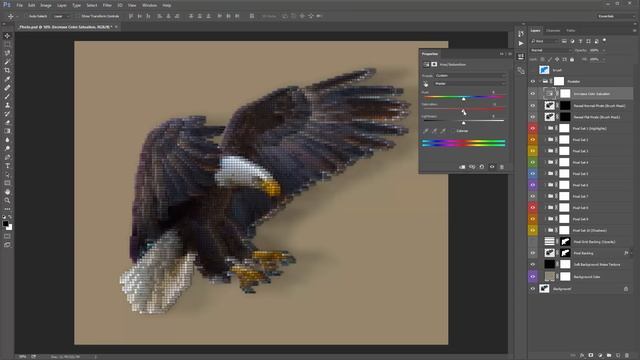Toggle visibility of Pixel Backing layer
640x360 pixels.
pyautogui.click(x=533, y=253)
